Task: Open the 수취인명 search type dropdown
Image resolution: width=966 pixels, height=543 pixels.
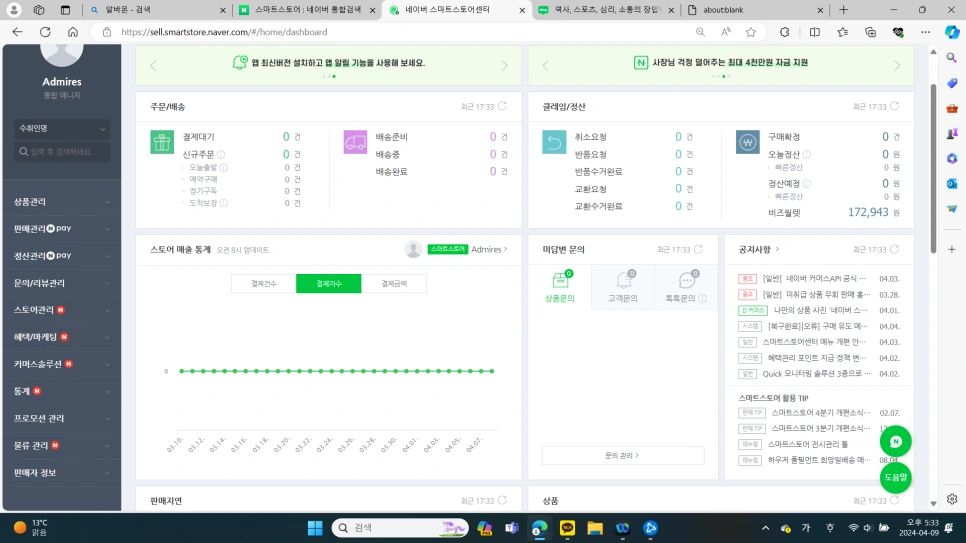Action: coord(62,128)
